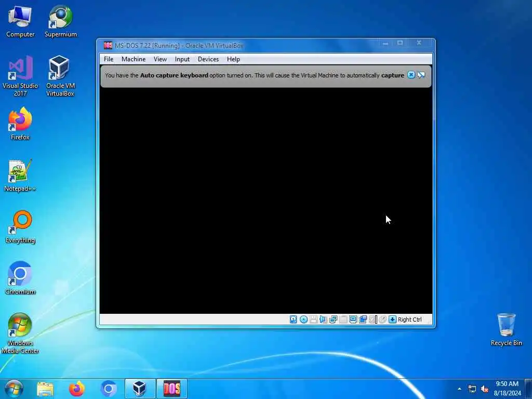Select the Recycle Bin desktop icon

pos(506,329)
